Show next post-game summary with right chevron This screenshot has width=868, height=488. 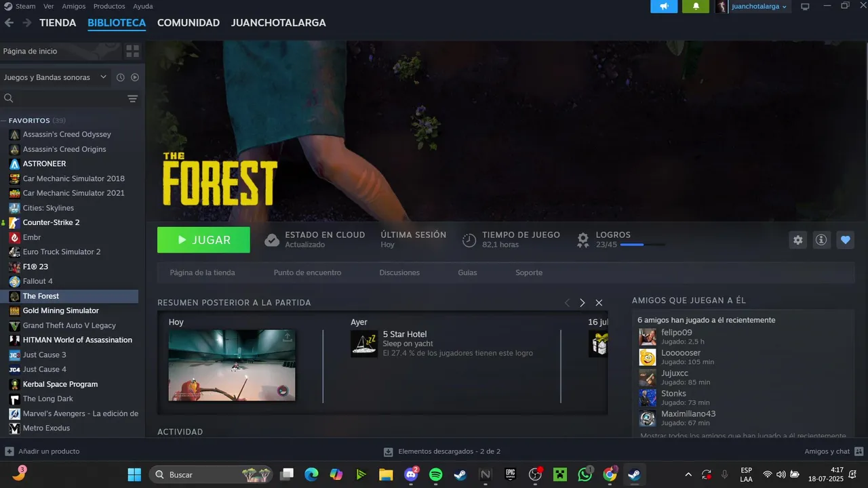click(582, 303)
